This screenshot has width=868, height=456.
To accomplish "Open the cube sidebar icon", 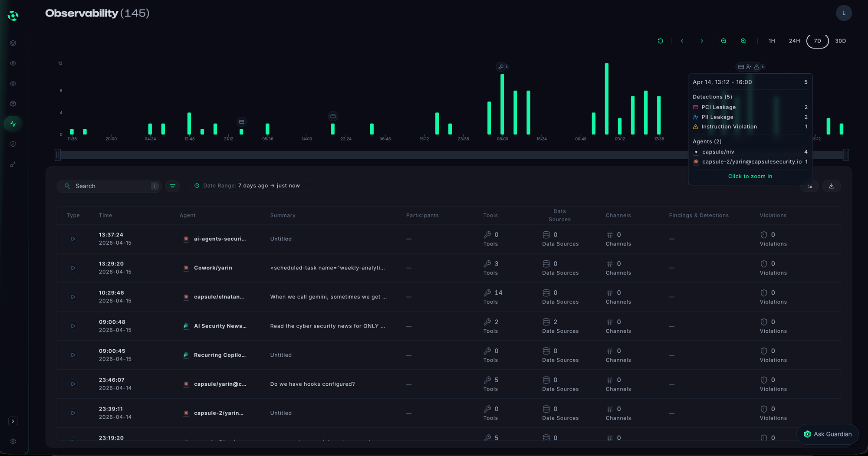I will [x=13, y=104].
